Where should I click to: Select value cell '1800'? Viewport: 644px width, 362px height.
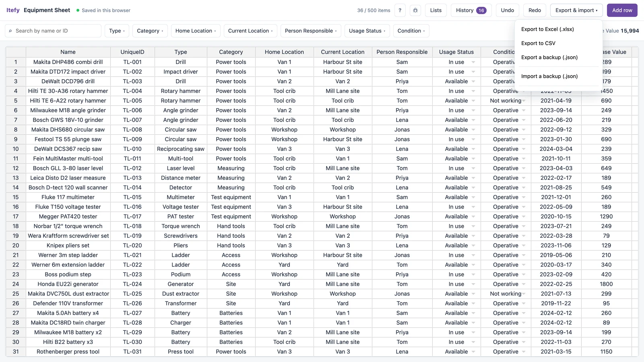pos(606,284)
